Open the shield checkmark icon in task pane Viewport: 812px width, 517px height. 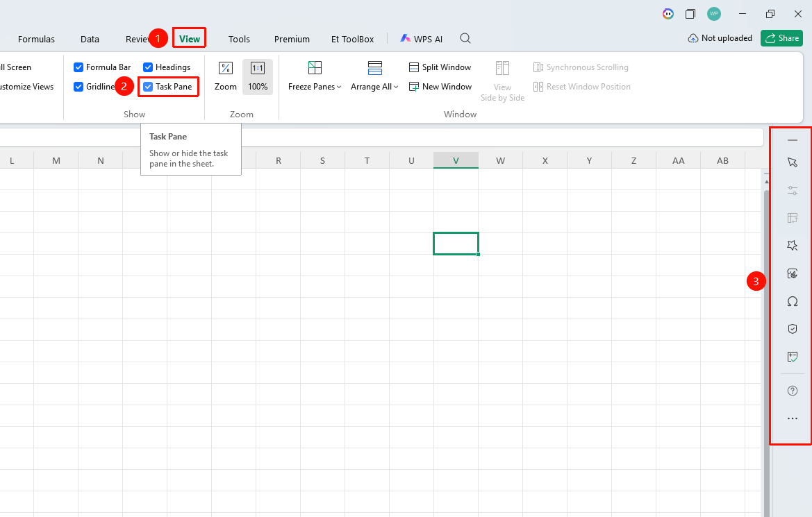tap(793, 329)
